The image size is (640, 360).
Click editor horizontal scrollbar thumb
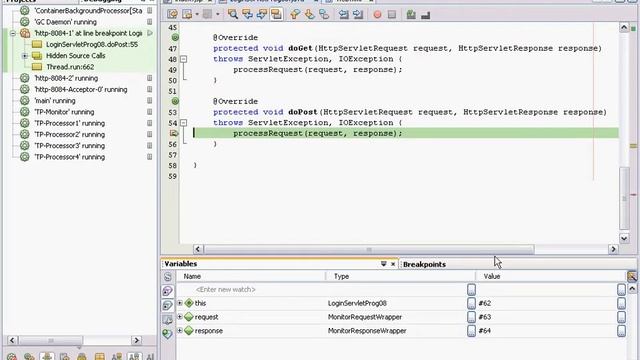pos(369,249)
